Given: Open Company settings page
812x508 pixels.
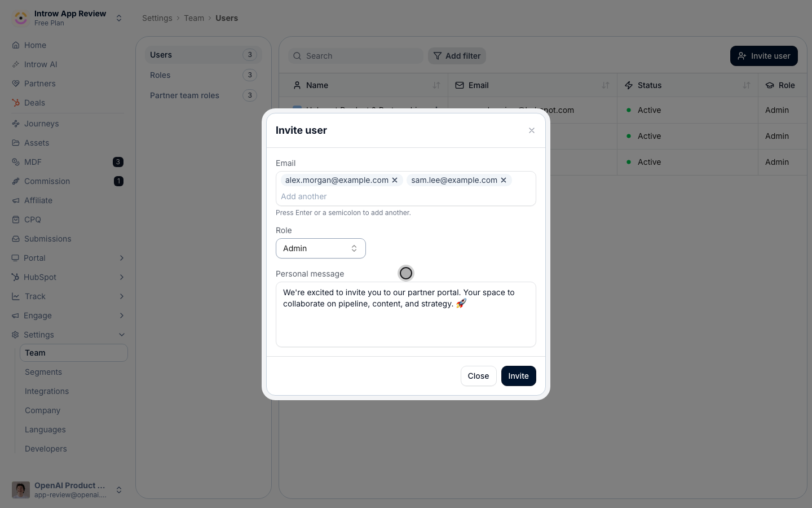Looking at the screenshot, I should pyautogui.click(x=42, y=410).
